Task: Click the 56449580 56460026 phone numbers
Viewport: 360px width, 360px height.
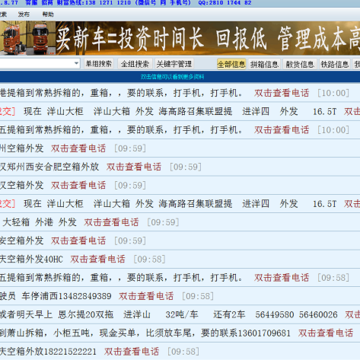Action: point(297,315)
